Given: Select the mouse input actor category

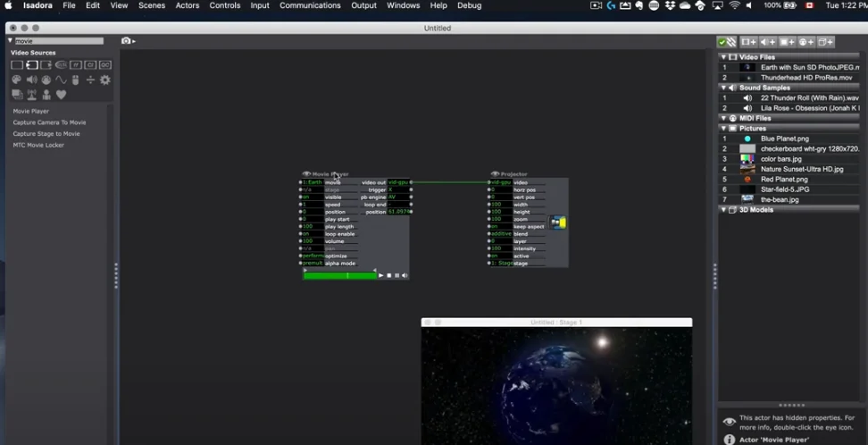Looking at the screenshot, I should [76, 80].
